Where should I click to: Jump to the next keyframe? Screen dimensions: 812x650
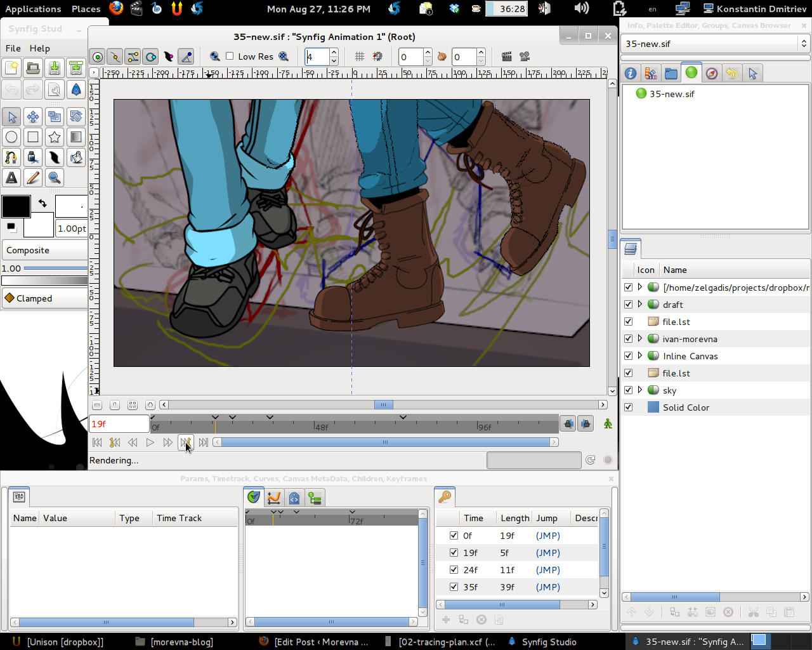[186, 442]
